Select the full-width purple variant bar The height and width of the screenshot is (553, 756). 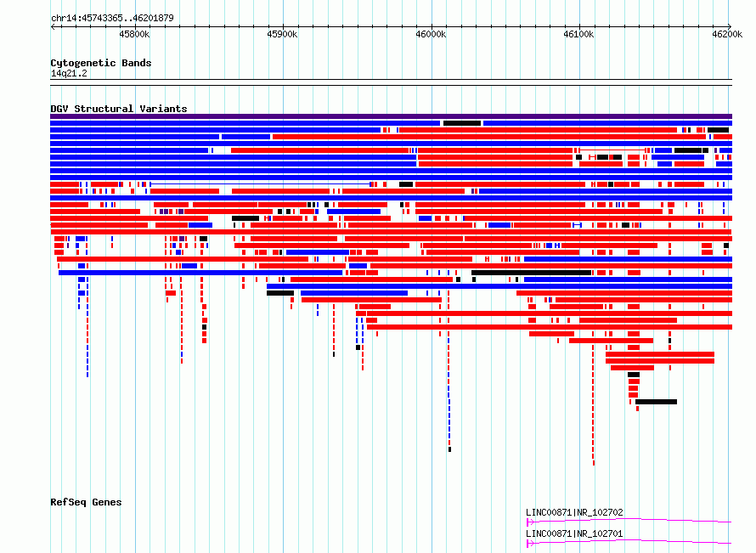391,116
